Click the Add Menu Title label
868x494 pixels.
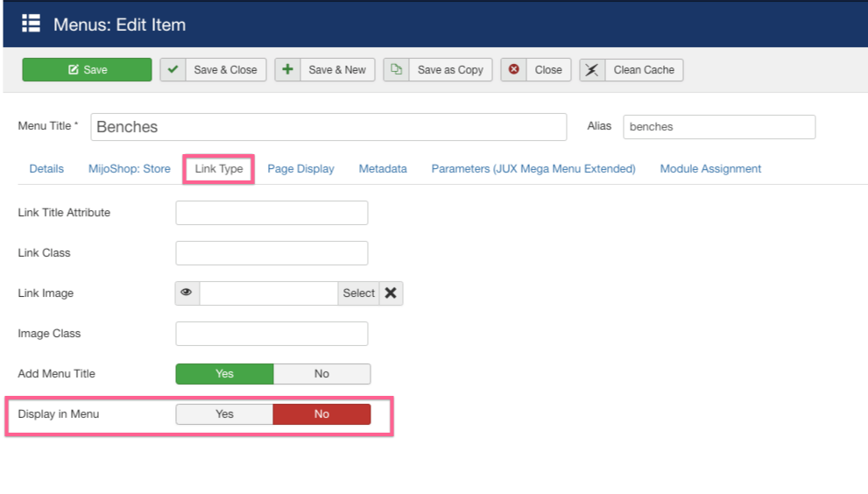(56, 374)
